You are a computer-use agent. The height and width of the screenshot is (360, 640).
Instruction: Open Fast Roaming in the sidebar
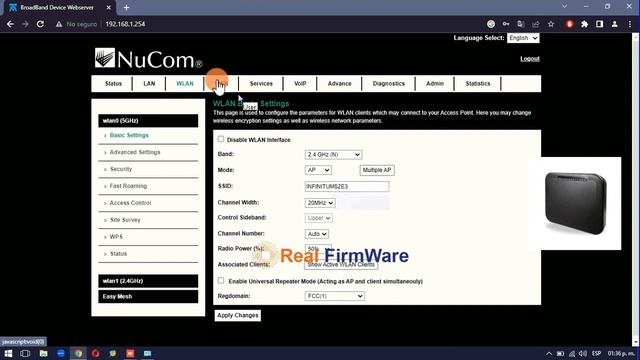[x=128, y=186]
